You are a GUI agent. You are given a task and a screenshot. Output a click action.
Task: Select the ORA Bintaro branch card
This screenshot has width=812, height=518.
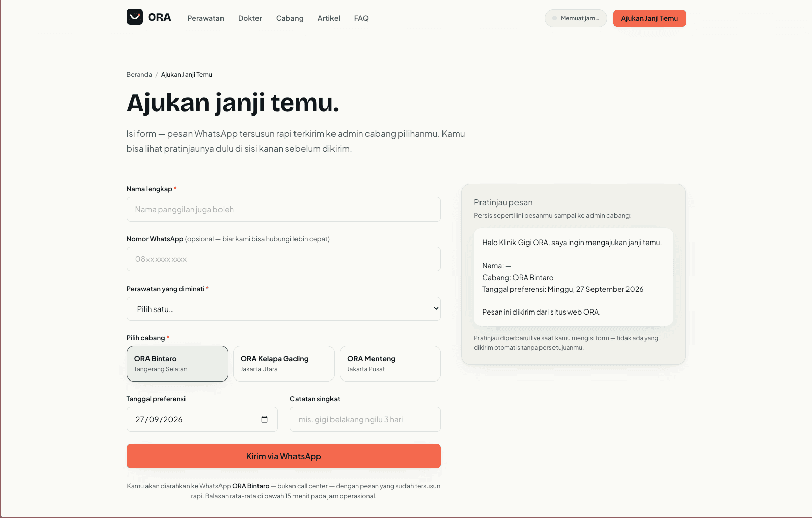click(177, 363)
